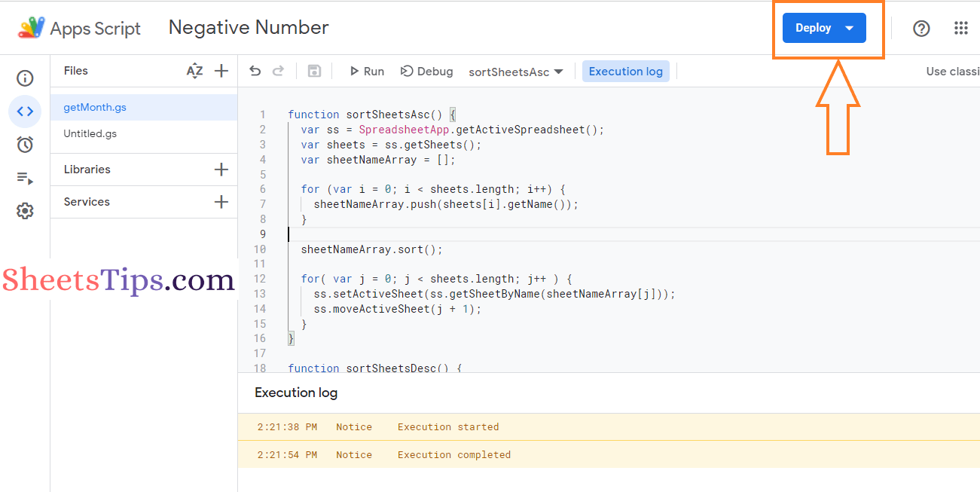Click the Execution log panel heading
This screenshot has height=492, width=980.
click(296, 393)
